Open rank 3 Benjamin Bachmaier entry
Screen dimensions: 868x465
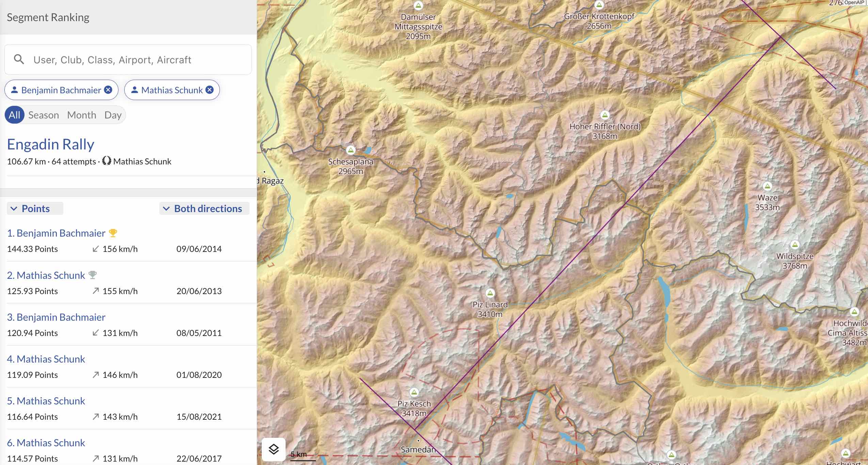(x=56, y=317)
